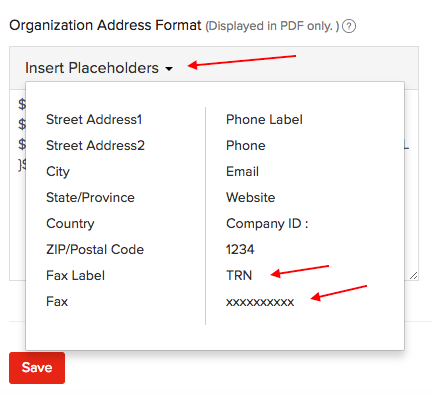Choose the Phone Label placeholder
The height and width of the screenshot is (394, 432).
pos(264,119)
